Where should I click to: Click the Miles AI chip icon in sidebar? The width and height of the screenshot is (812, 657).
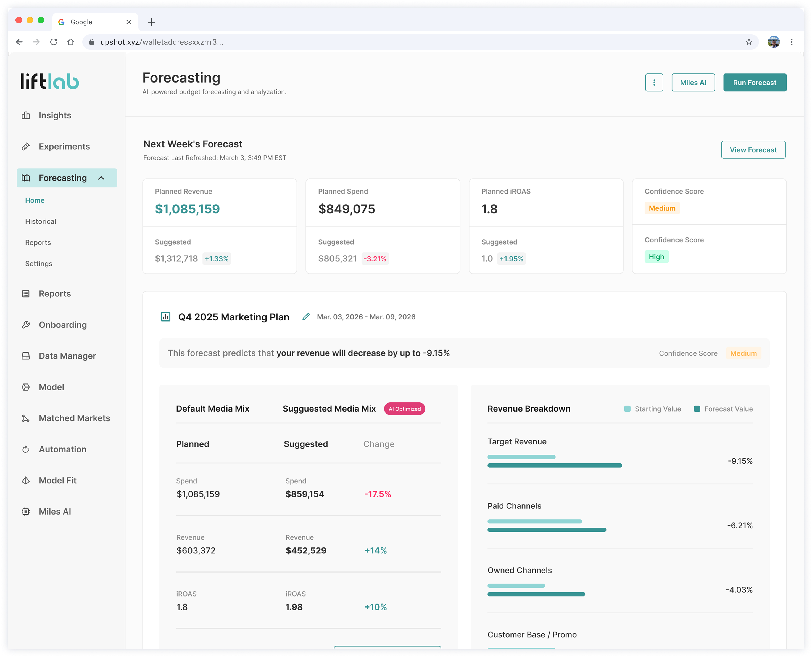click(x=26, y=512)
